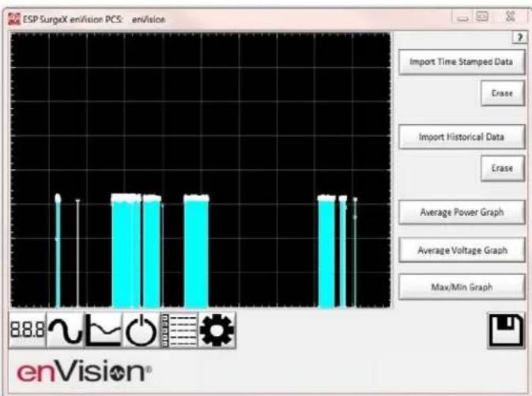Viewport: 532px width, 396px height.
Task: Show the Average Power Graph
Action: click(462, 213)
